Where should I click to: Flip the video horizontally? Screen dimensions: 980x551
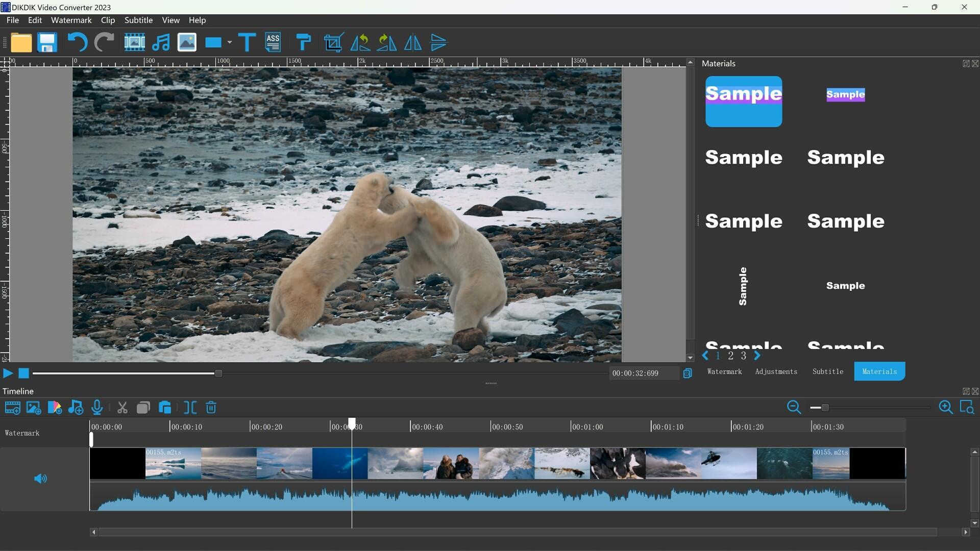tap(412, 42)
